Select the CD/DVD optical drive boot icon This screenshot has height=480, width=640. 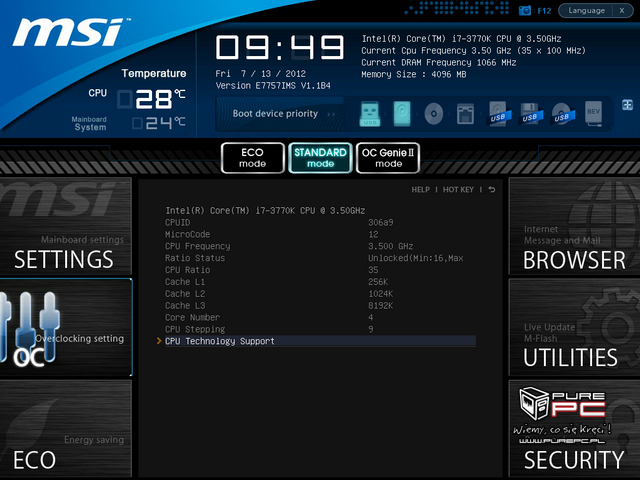click(433, 114)
